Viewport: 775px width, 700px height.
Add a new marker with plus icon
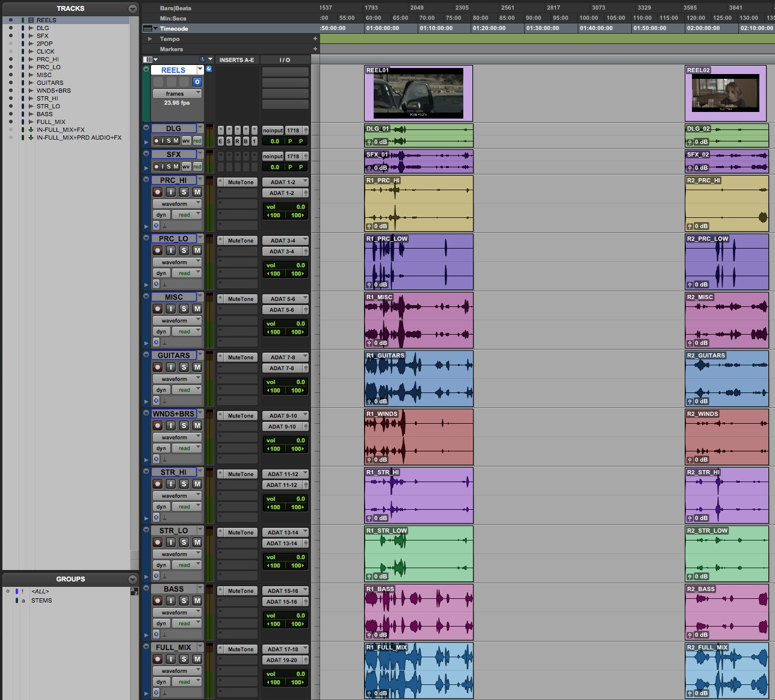[315, 49]
